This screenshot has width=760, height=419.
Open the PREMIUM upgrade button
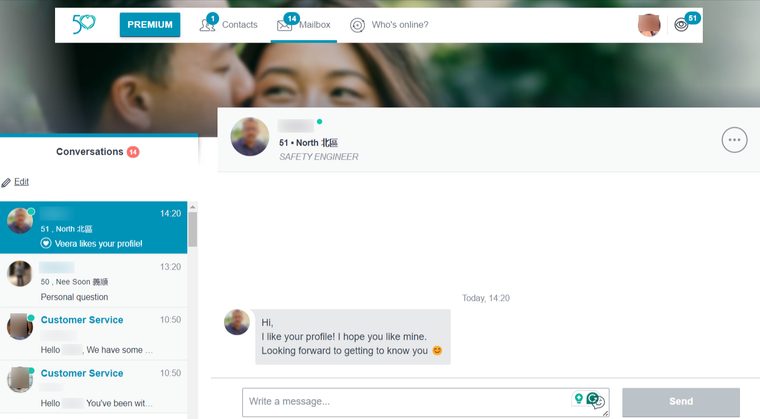point(150,25)
